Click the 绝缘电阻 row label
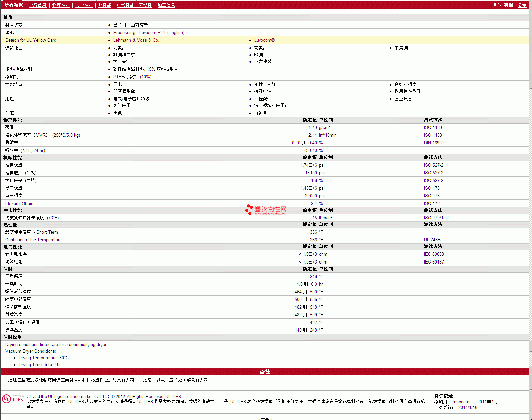The height and width of the screenshot is (420, 532). click(14, 262)
